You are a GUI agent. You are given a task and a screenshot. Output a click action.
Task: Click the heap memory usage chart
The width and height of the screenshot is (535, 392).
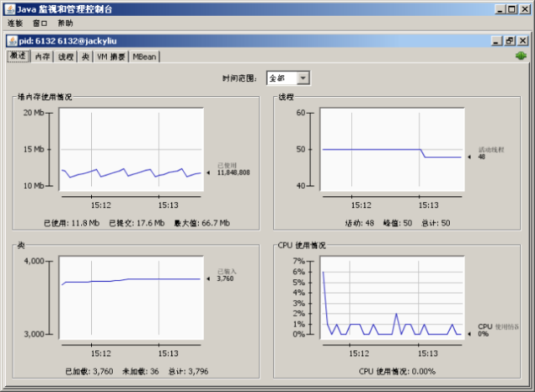(x=131, y=150)
